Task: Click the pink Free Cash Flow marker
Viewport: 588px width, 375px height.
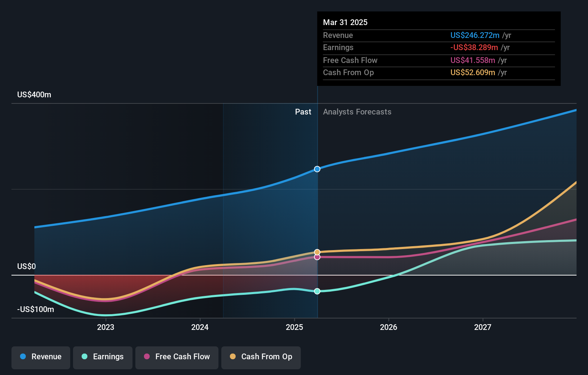Action: click(x=317, y=257)
